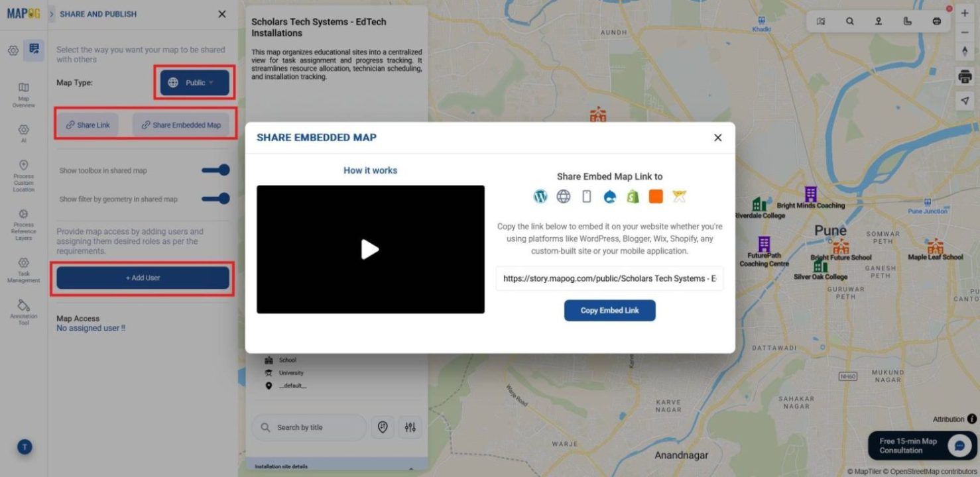The height and width of the screenshot is (477, 980).
Task: Open the Task Management panel
Action: 24,269
